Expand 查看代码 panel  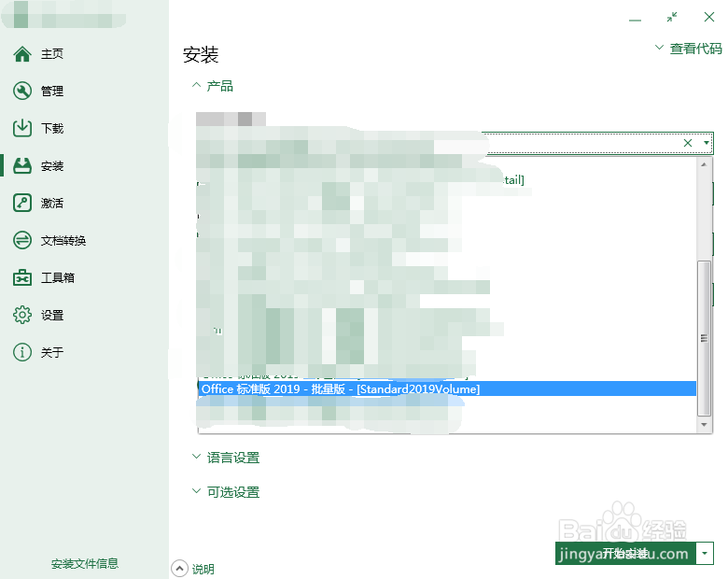click(688, 49)
